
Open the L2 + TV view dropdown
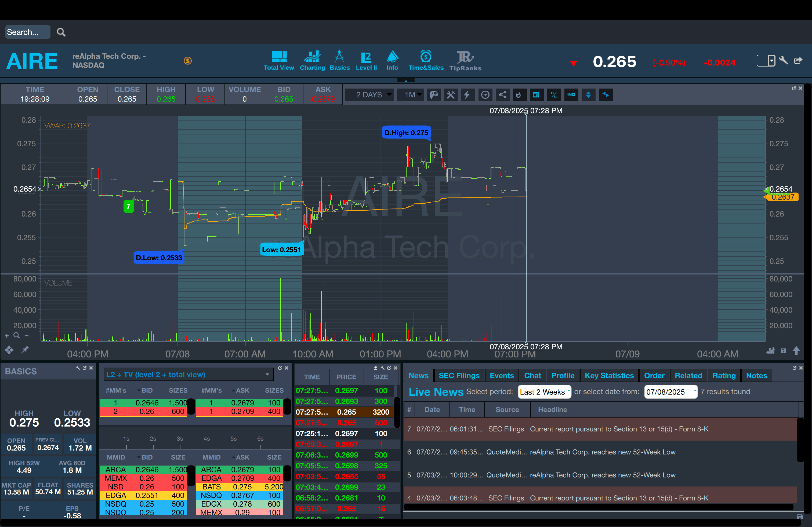tap(188, 374)
